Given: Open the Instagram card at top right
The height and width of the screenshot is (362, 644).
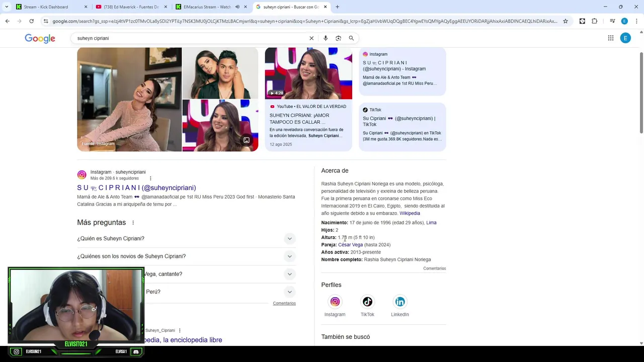Looking at the screenshot, I should [x=402, y=71].
